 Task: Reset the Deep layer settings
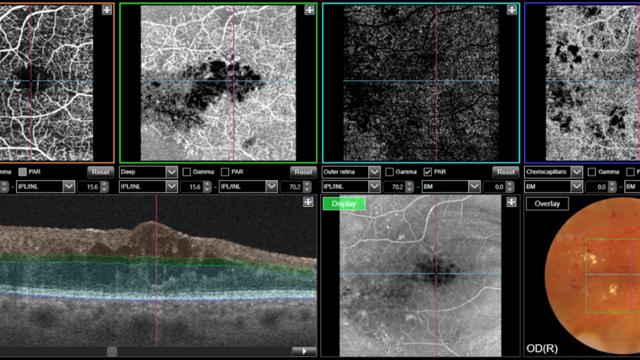click(303, 172)
